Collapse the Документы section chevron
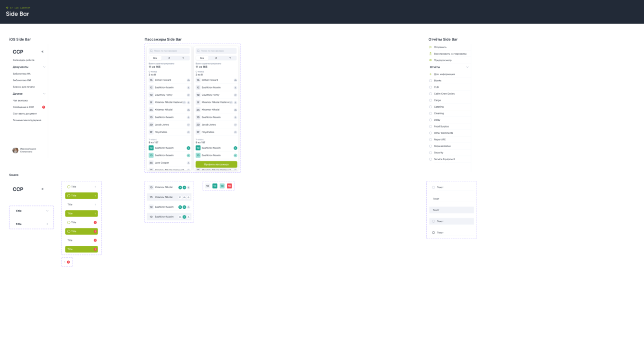Screen dimensions: 644x343 point(44,67)
